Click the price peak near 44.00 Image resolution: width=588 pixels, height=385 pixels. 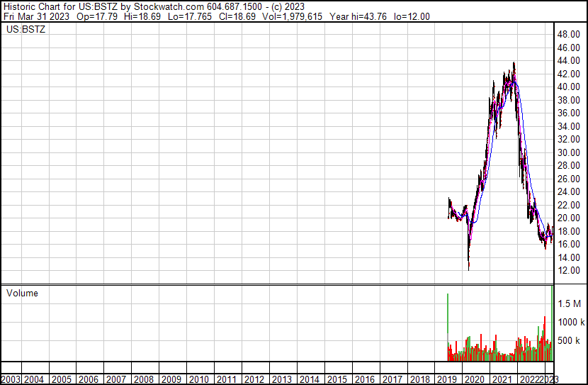(x=514, y=64)
